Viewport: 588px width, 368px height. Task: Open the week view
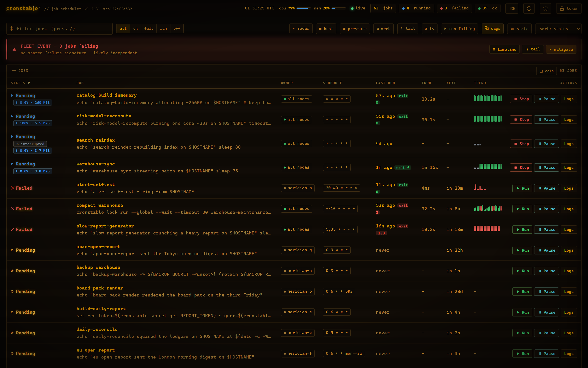[383, 29]
